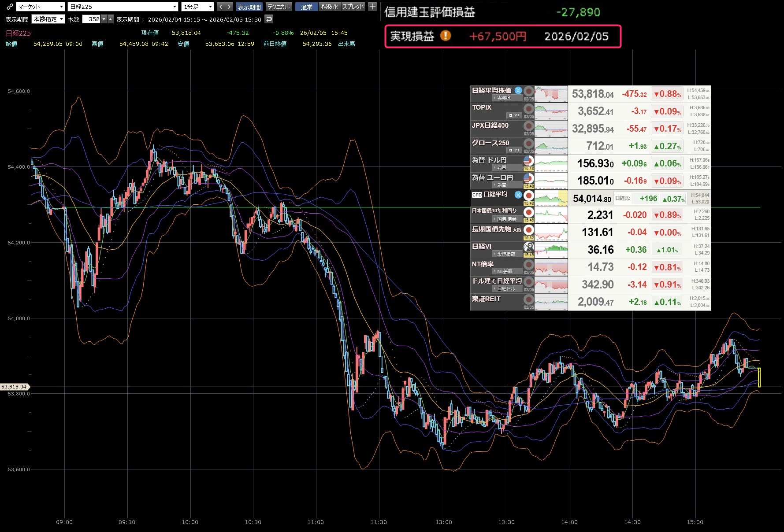
Task: Click the flag icon in the 為替 ドル円 row
Action: pyautogui.click(x=528, y=161)
